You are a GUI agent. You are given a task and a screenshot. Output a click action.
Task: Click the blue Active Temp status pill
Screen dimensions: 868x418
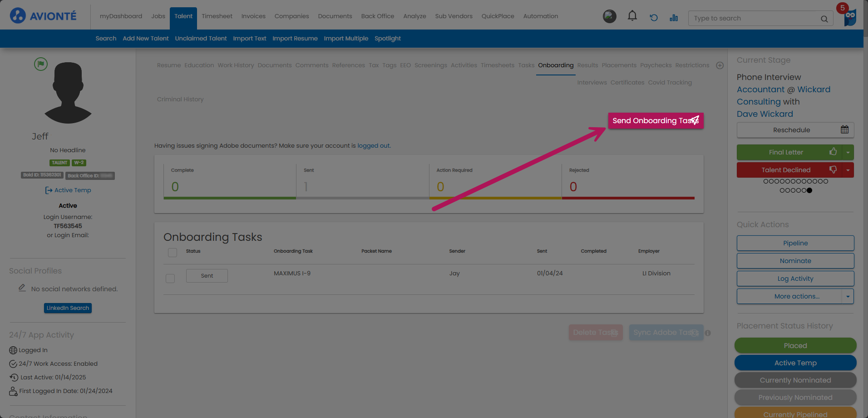(795, 363)
